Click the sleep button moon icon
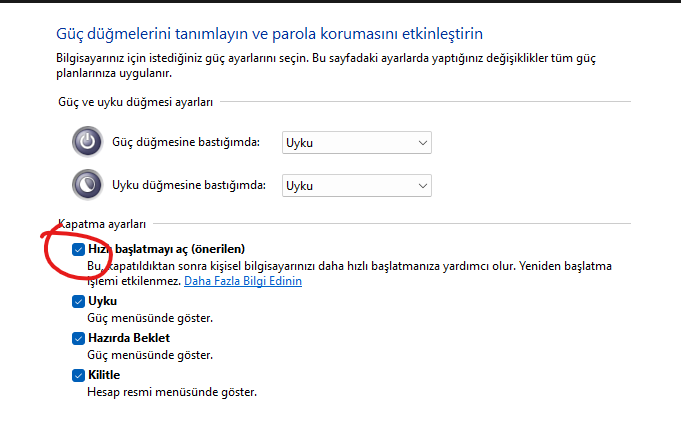The image size is (681, 447). (x=87, y=185)
